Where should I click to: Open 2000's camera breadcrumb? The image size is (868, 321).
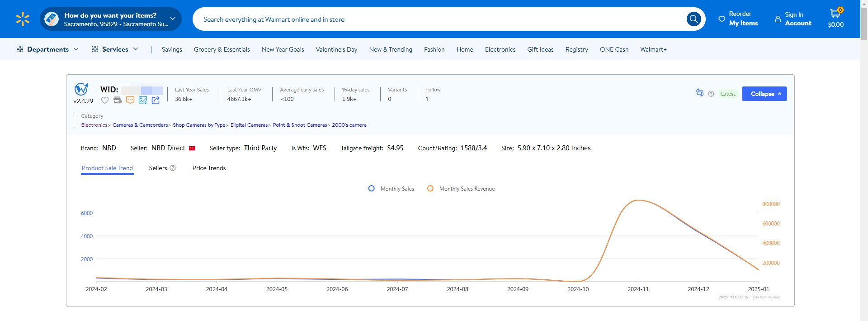[x=349, y=125]
